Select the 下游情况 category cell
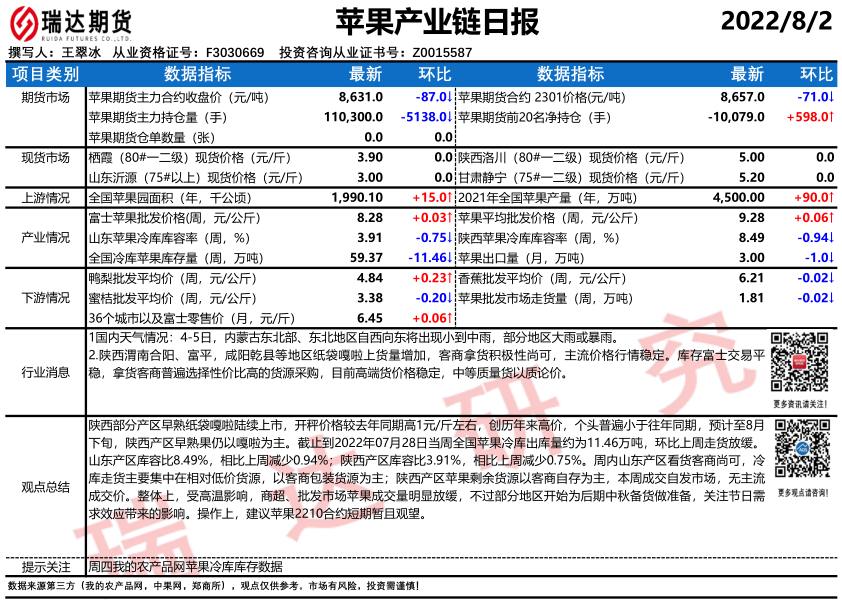 tap(45, 298)
